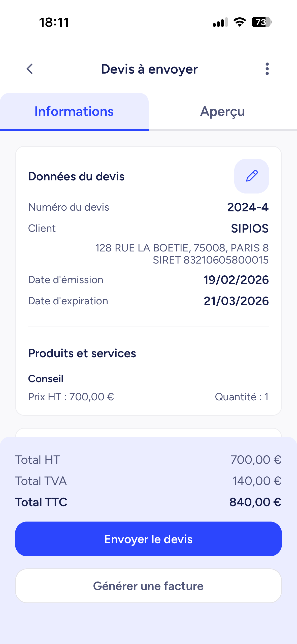Tap the expiration date 21/03/2026
The width and height of the screenshot is (297, 644).
236,301
